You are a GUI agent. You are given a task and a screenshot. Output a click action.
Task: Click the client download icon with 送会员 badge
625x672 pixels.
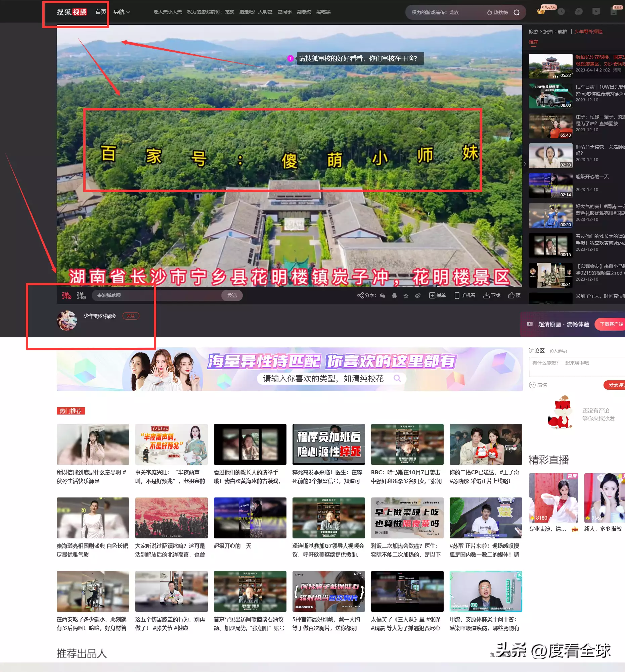(614, 11)
